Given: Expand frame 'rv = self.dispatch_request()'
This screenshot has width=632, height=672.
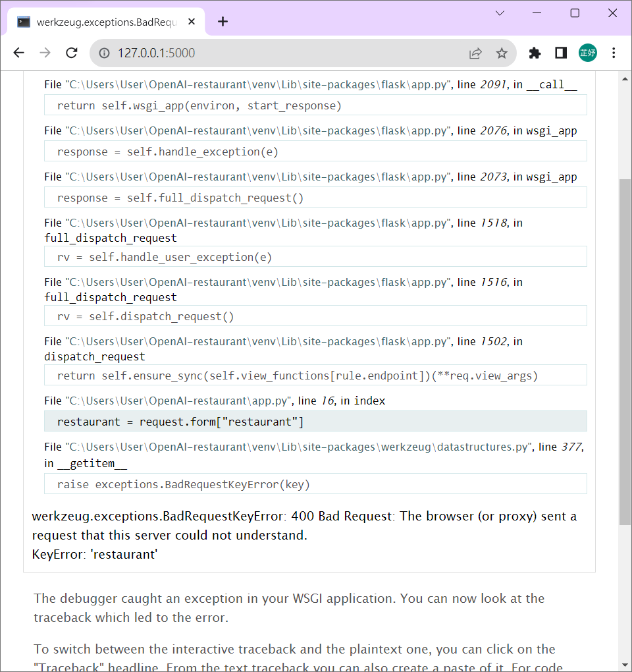Looking at the screenshot, I should pos(315,316).
